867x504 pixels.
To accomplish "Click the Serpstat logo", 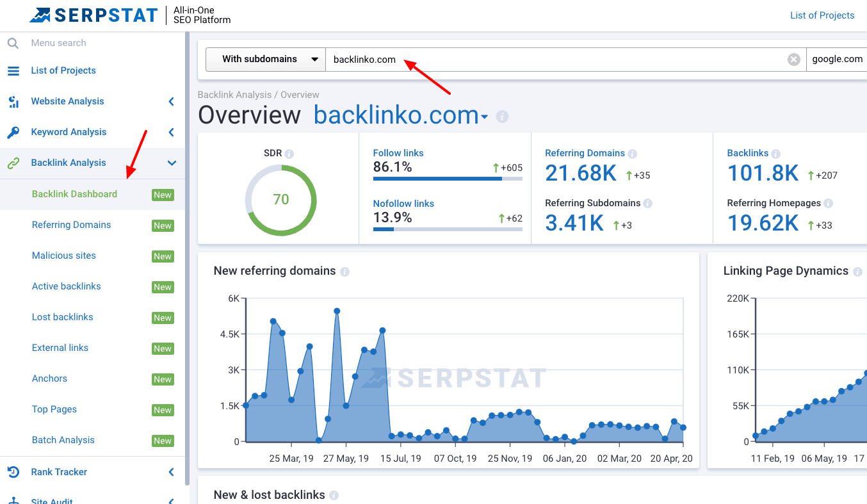I will click(93, 15).
